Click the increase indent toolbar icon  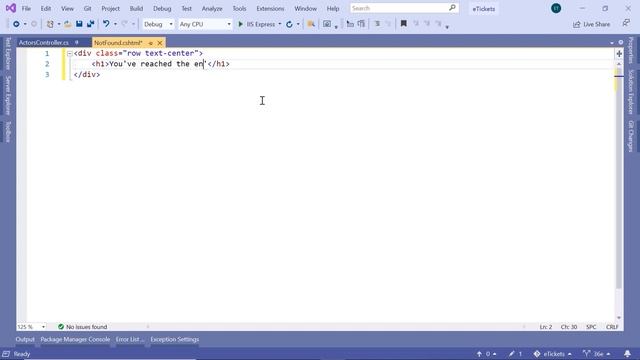(361, 24)
